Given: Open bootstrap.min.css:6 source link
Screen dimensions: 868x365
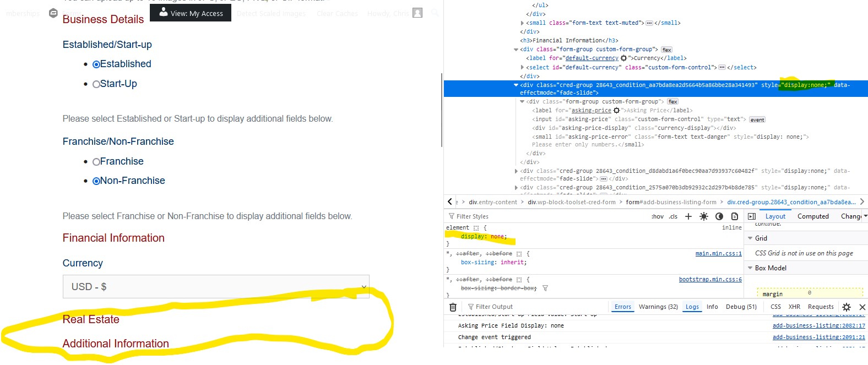Looking at the screenshot, I should pyautogui.click(x=710, y=280).
